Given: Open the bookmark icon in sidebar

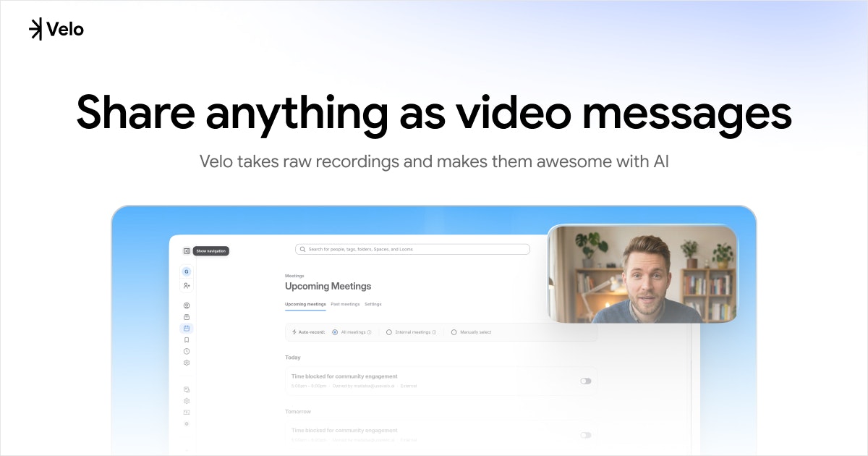Looking at the screenshot, I should (x=187, y=339).
